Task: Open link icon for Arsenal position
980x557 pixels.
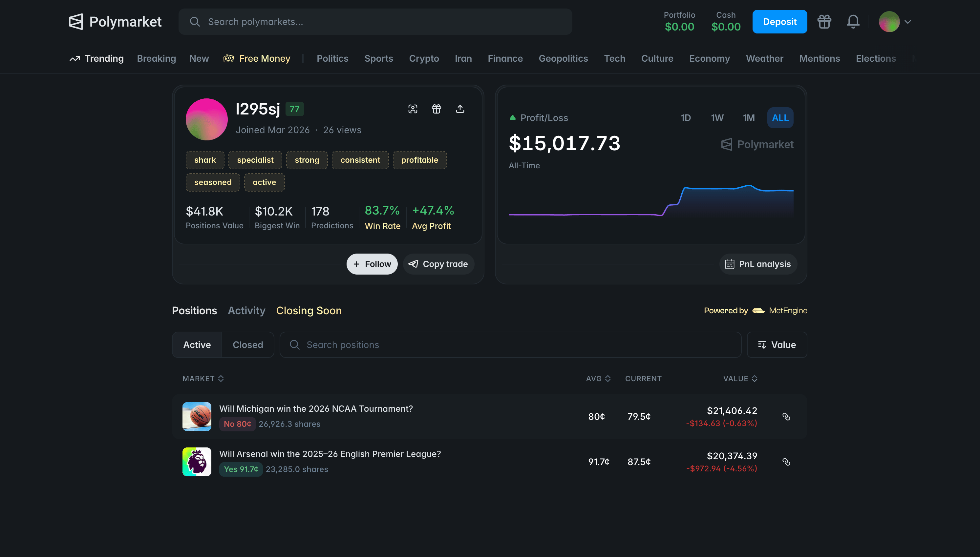Action: [786, 462]
